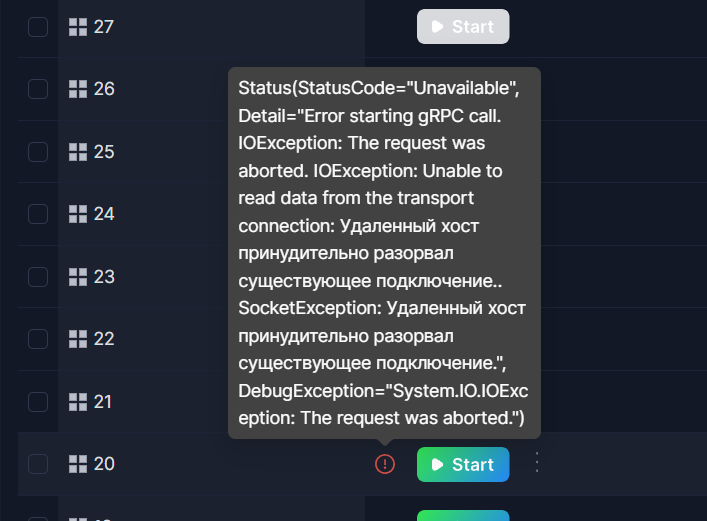Screen dimensions: 707x521
Task: Enable the checkbox for profile 24
Action: (x=38, y=214)
